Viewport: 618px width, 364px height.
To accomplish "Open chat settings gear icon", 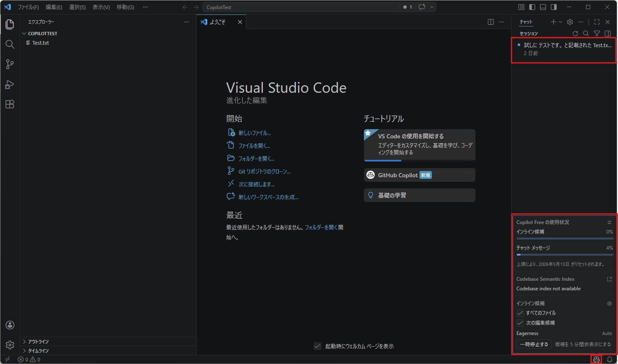I will coord(570,22).
